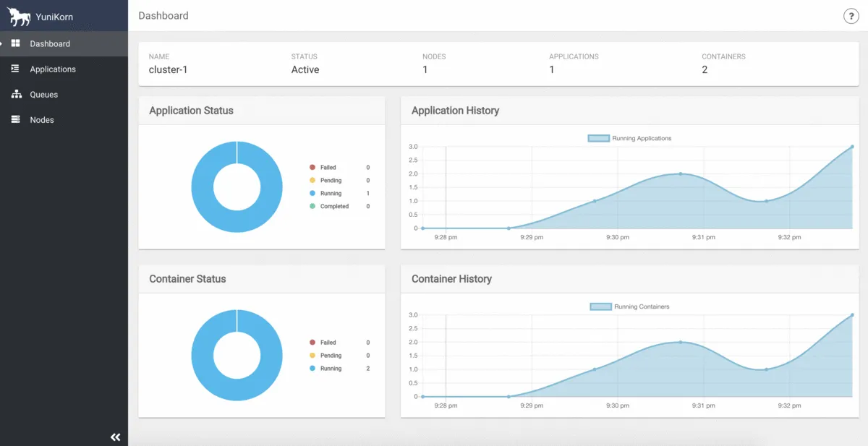Toggle Running Applications legend in Application History
Screen dimensions: 868x446
pos(629,138)
